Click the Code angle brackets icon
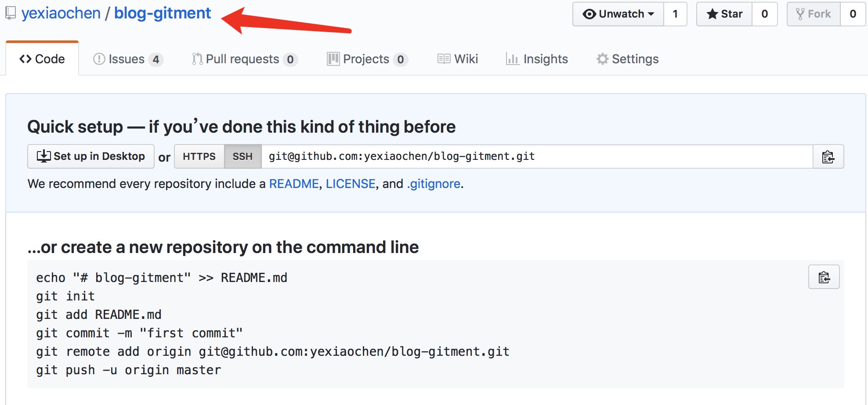The width and height of the screenshot is (868, 405). click(25, 59)
